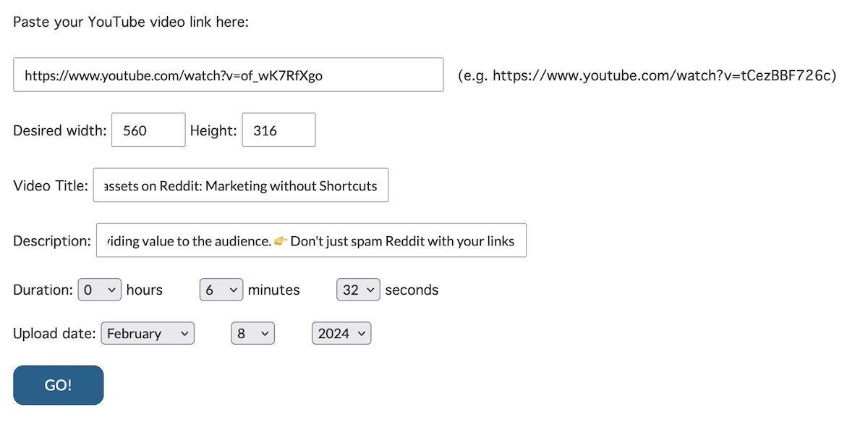Click the "Upload date:" label
The image size is (868, 433).
pos(54,334)
